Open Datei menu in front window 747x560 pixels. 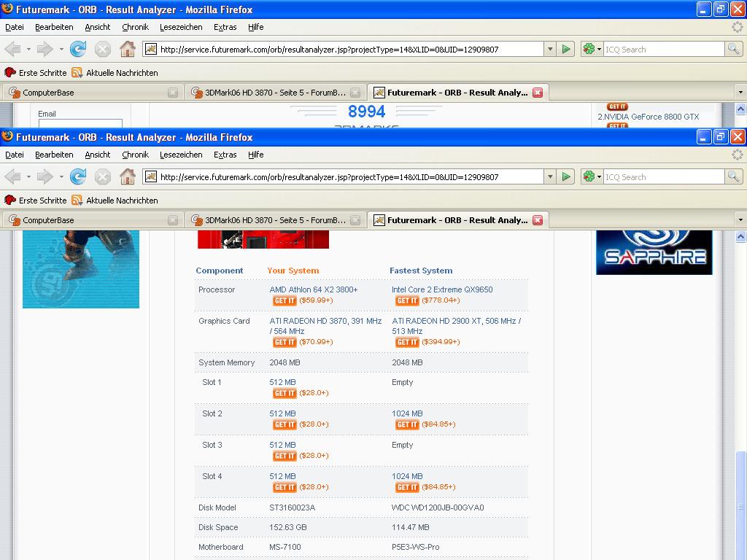(15, 155)
